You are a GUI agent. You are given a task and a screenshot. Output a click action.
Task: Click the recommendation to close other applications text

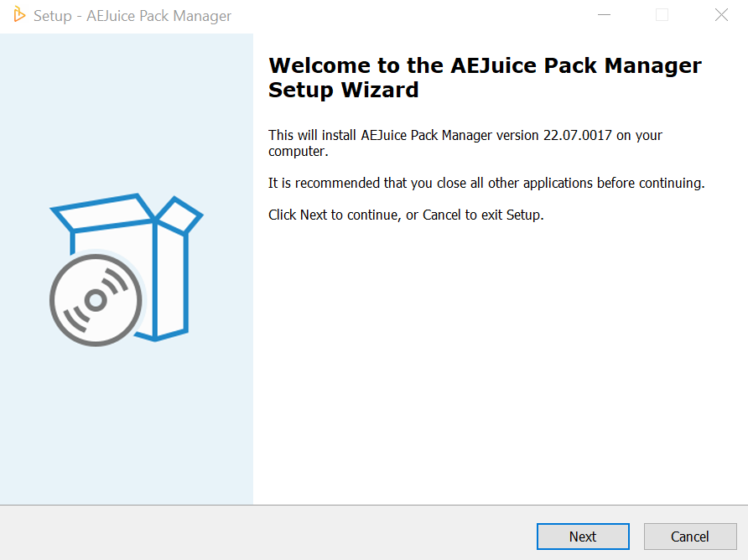point(486,183)
